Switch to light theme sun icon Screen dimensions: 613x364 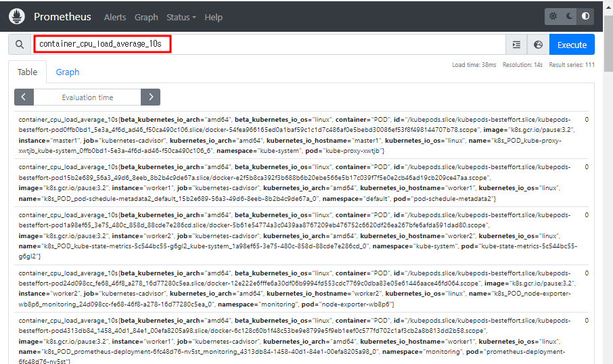[x=553, y=16]
